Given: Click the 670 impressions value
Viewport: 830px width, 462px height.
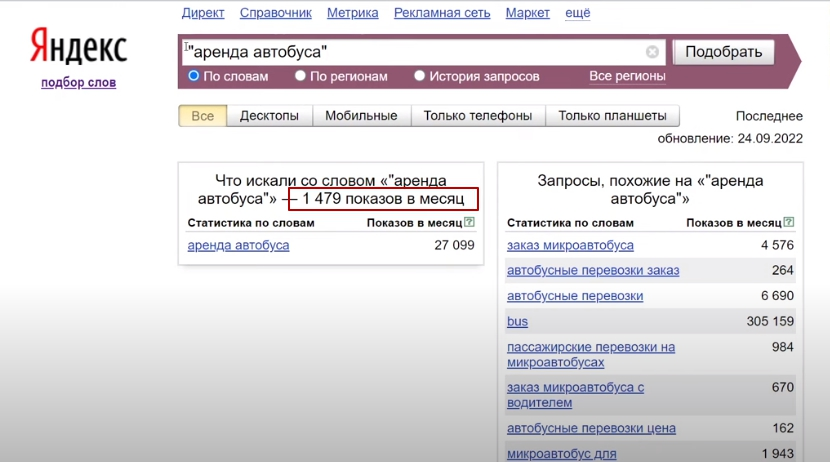Looking at the screenshot, I should (782, 387).
